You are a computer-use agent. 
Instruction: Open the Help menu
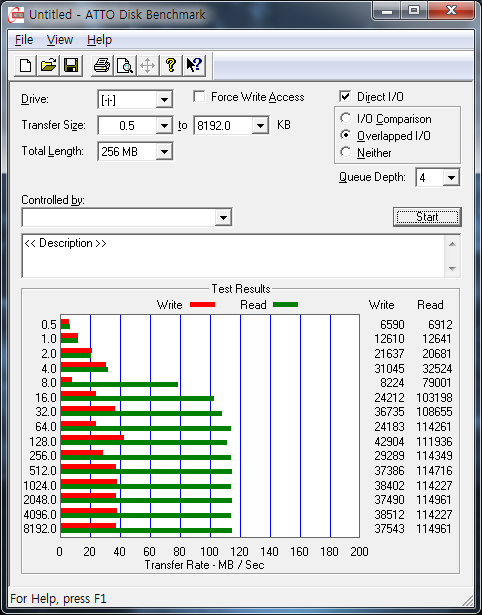click(x=99, y=40)
